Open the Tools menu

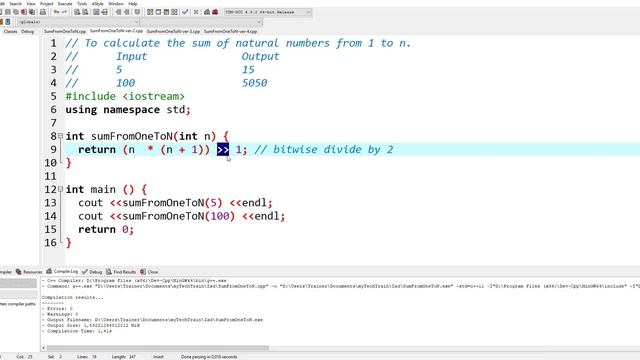coord(82,4)
